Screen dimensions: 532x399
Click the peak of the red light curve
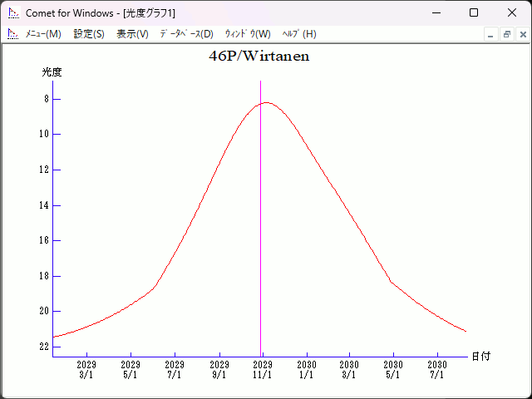(x=265, y=102)
